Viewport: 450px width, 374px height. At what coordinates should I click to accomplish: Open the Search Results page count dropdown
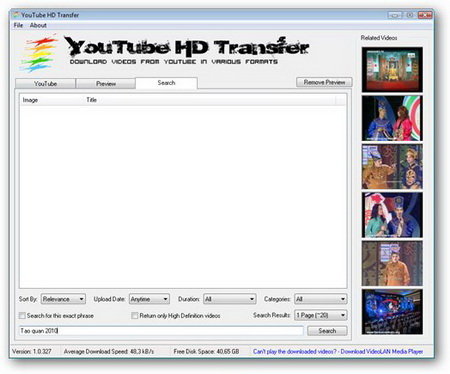pyautogui.click(x=321, y=315)
